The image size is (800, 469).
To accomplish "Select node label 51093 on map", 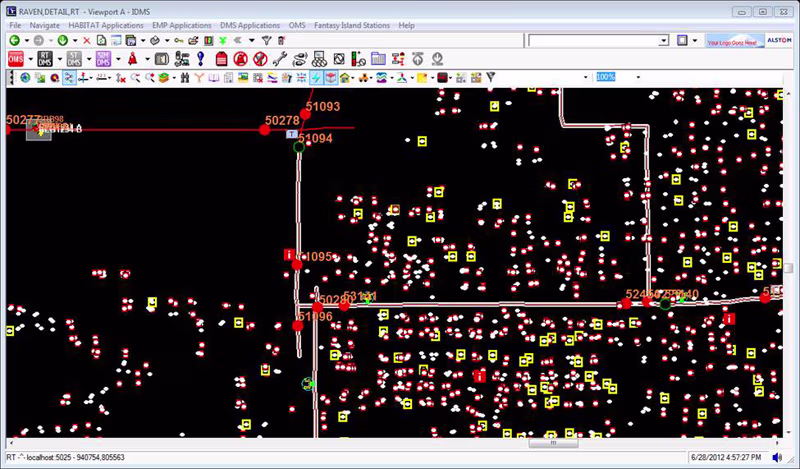I will 322,107.
